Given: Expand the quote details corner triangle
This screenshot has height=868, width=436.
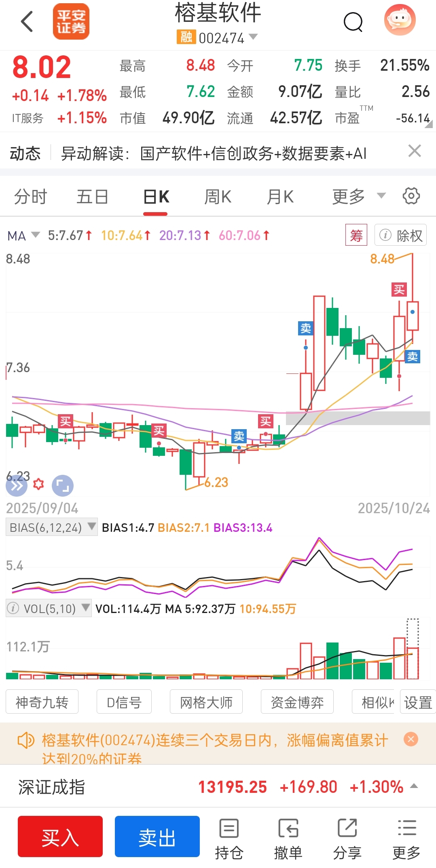Looking at the screenshot, I should click(429, 124).
